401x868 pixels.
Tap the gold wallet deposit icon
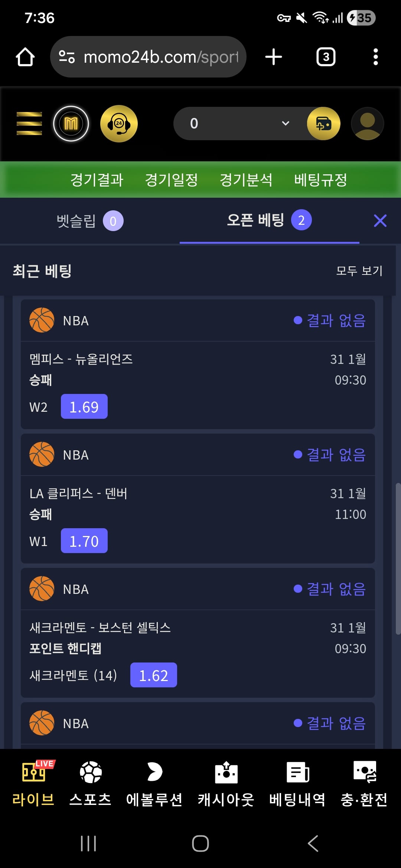(x=323, y=124)
